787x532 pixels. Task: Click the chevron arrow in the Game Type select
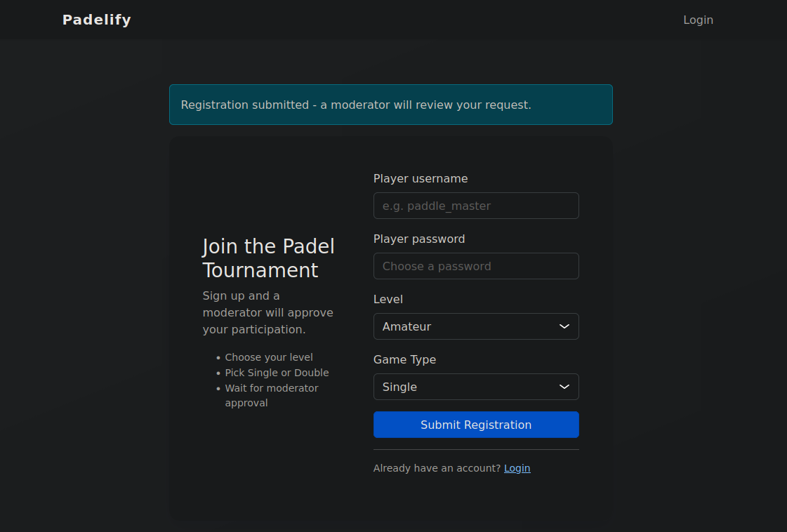coord(564,387)
